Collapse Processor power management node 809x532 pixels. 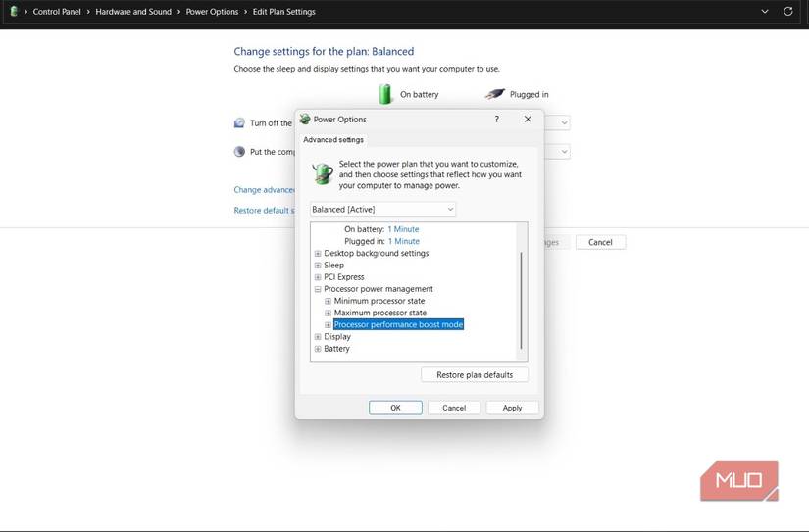coord(318,289)
